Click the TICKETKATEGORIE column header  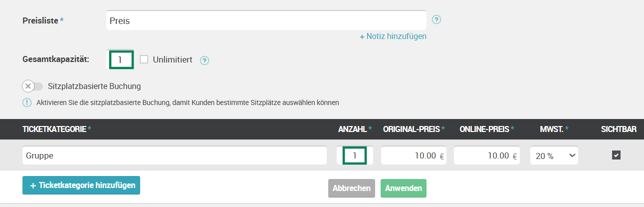[57, 129]
